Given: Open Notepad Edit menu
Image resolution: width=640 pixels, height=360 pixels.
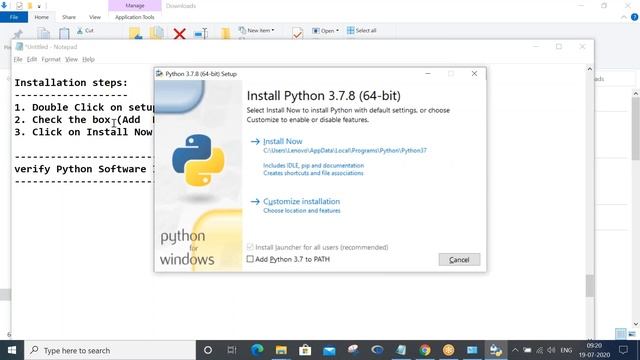Looking at the screenshot, I should 32,59.
